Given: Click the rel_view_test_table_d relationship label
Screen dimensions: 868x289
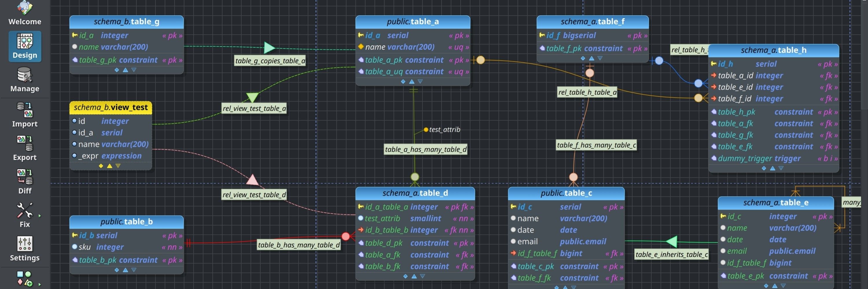Looking at the screenshot, I should [x=254, y=195].
